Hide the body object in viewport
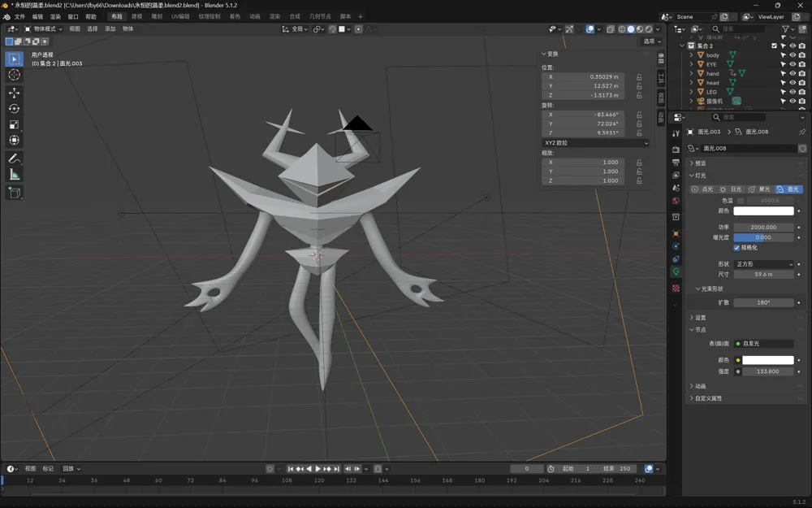812x508 pixels. pos(793,55)
